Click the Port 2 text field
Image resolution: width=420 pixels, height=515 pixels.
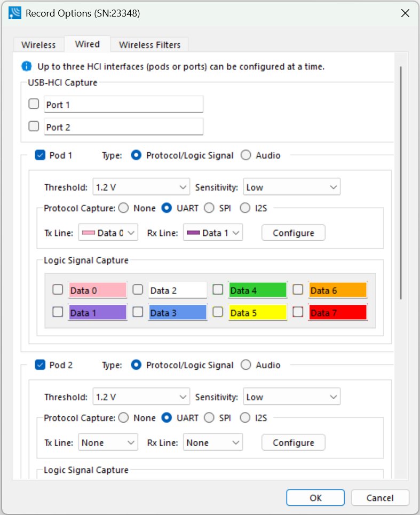click(124, 127)
